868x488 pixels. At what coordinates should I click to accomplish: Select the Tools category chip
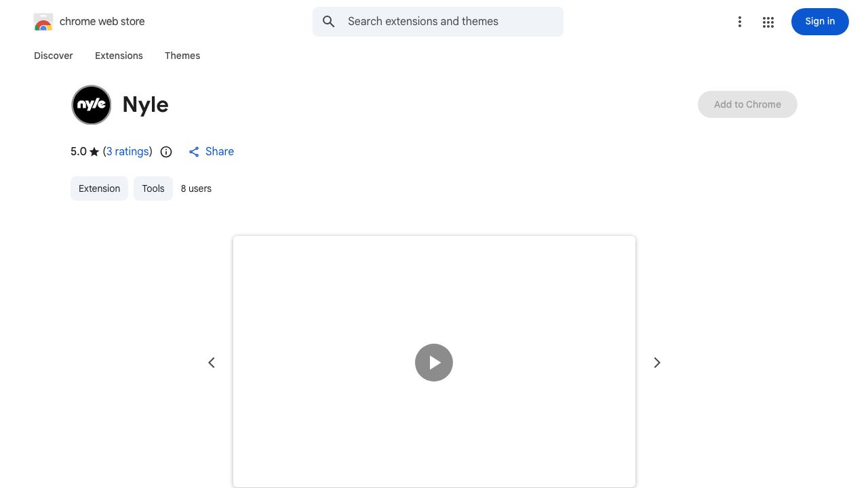point(153,188)
